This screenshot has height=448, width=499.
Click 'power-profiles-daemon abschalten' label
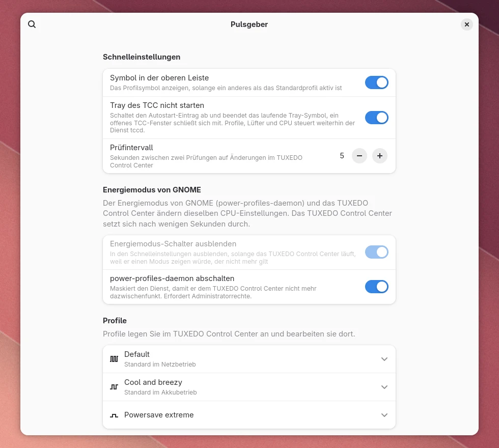(172, 278)
